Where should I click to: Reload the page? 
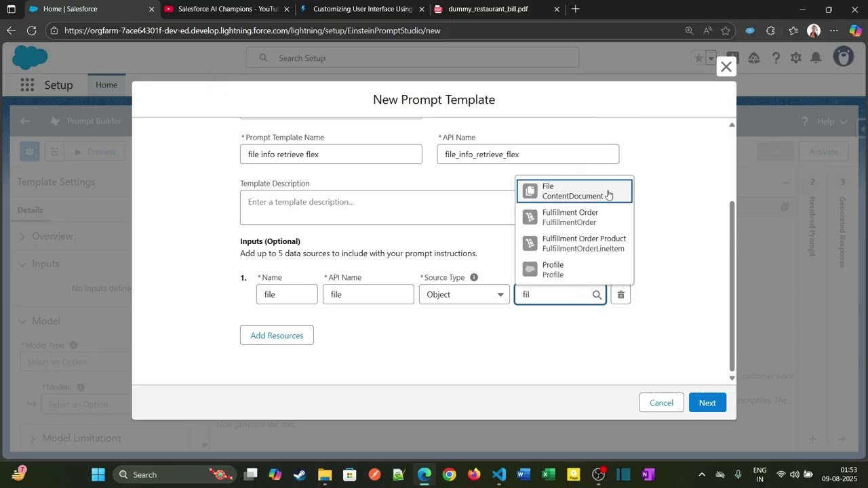[x=31, y=30]
